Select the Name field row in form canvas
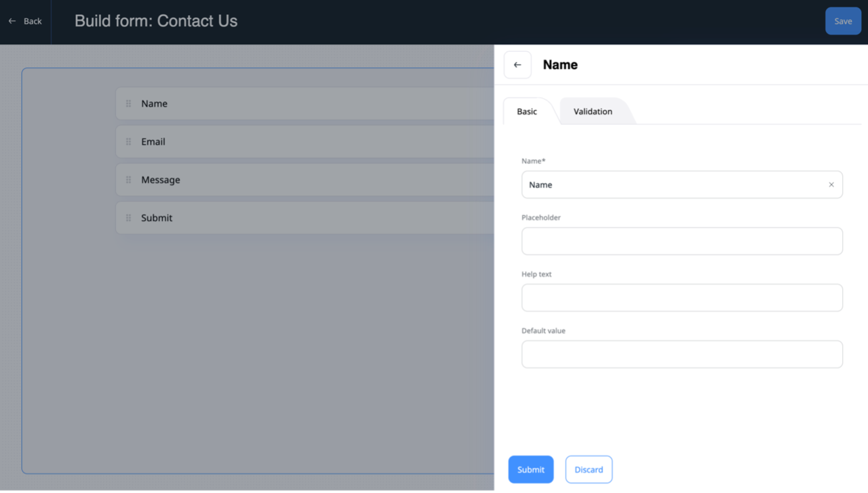868x493 pixels. tap(305, 104)
